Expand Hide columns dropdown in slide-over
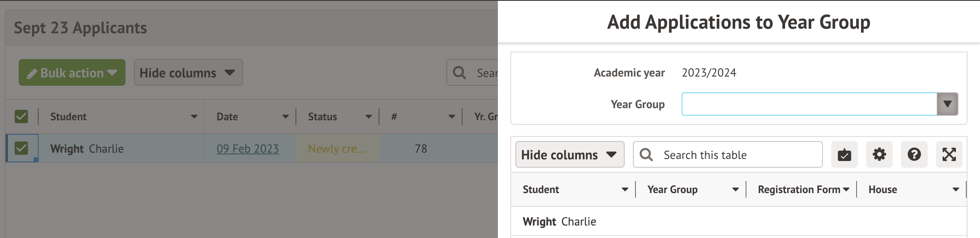The width and height of the screenshot is (980, 238). pyautogui.click(x=569, y=155)
